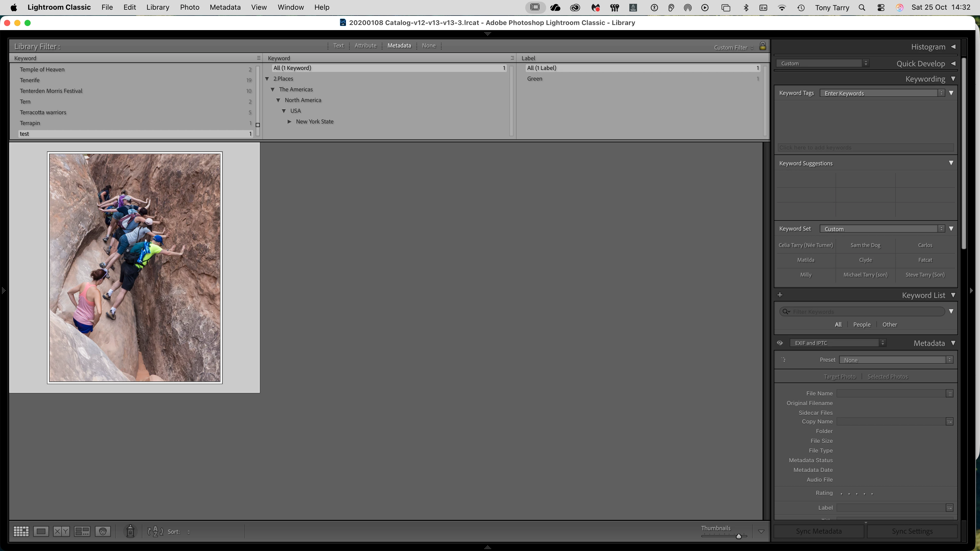Switch Library Filter to Attribute tab
The width and height of the screenshot is (980, 551).
365,46
